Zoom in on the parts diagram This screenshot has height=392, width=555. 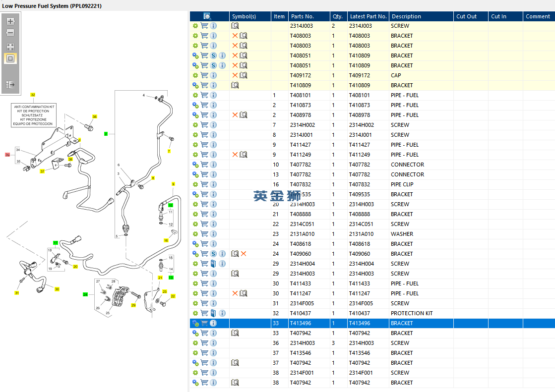pos(10,21)
